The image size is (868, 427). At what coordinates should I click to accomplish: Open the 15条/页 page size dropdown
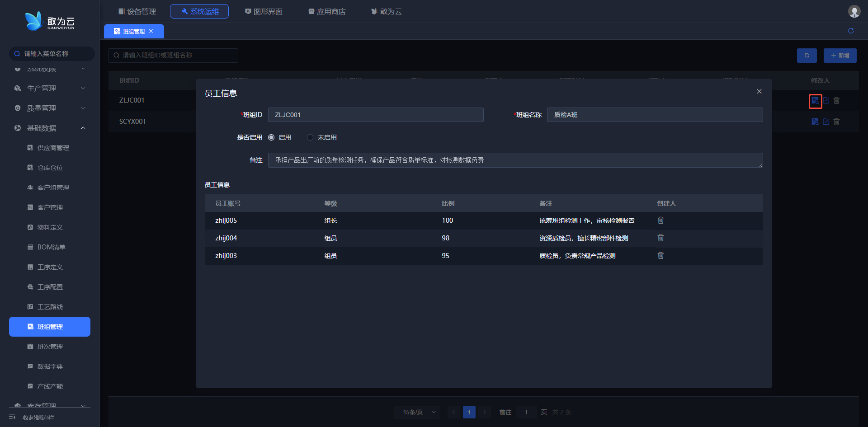pos(417,412)
